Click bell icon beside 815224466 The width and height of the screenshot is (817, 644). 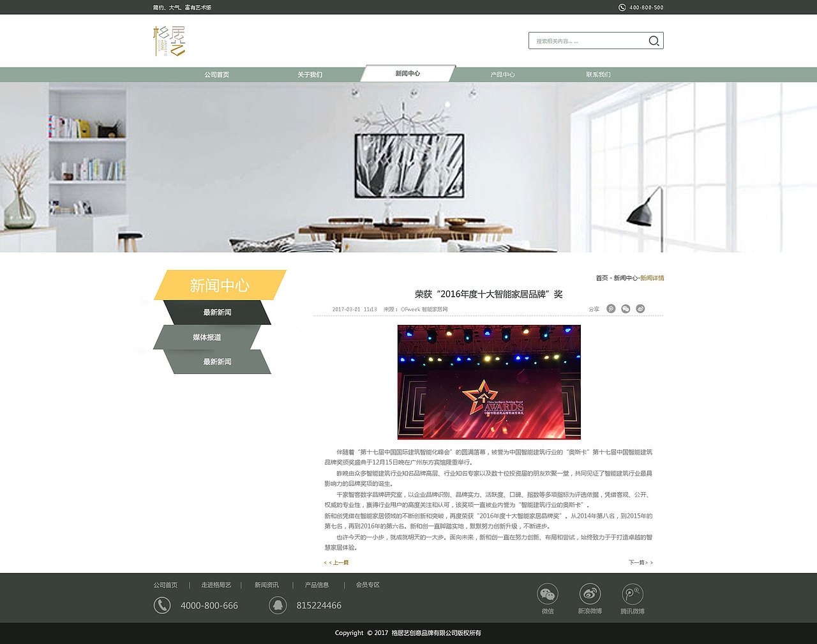coord(278,605)
